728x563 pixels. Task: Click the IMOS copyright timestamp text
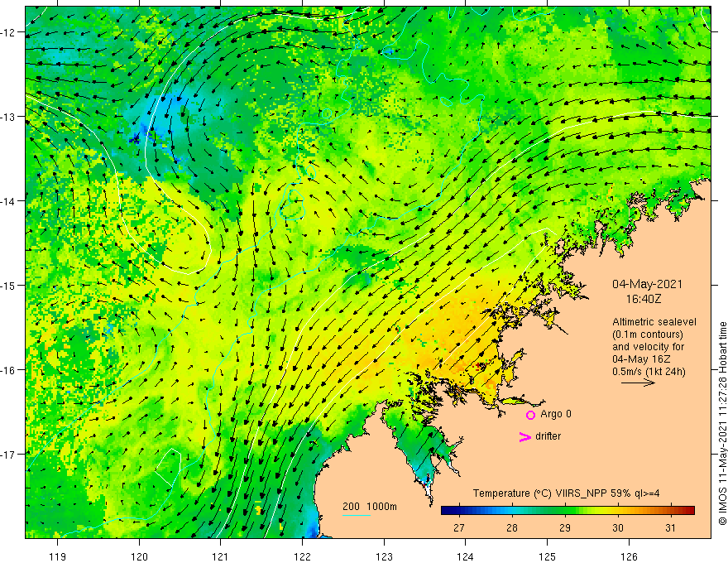click(x=722, y=423)
